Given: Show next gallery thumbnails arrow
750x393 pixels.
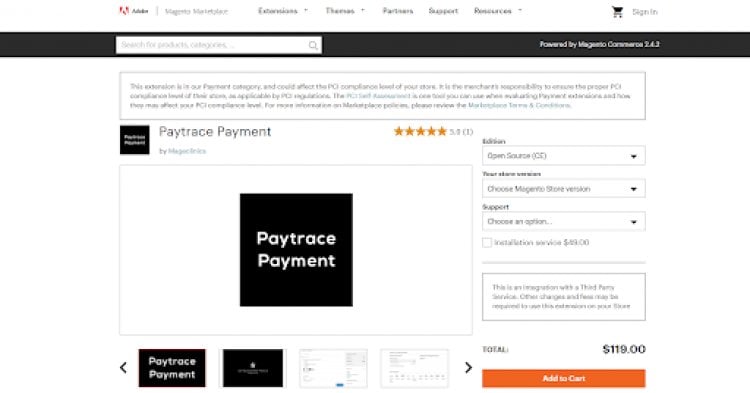Looking at the screenshot, I should point(468,367).
